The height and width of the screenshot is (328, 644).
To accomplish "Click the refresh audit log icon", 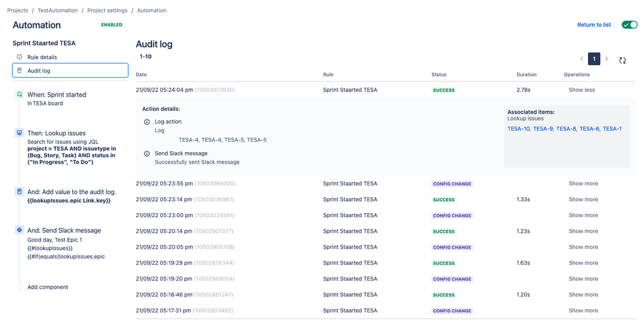I will (x=622, y=61).
